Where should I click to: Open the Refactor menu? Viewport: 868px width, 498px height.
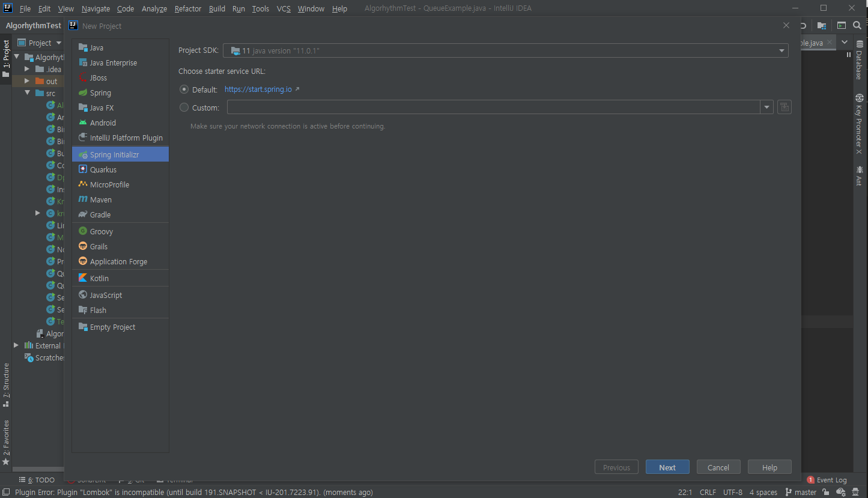coord(188,8)
